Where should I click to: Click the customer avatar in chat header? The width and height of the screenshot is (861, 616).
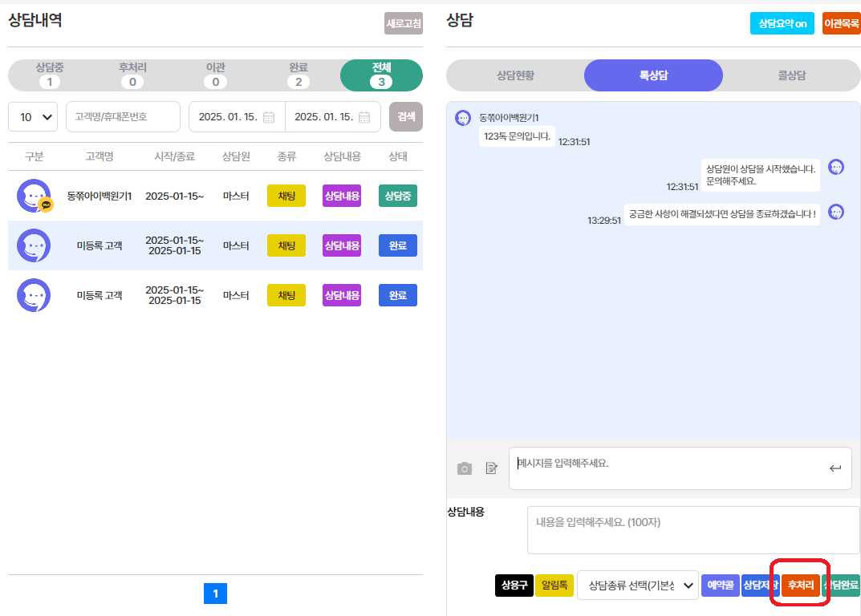pyautogui.click(x=463, y=118)
